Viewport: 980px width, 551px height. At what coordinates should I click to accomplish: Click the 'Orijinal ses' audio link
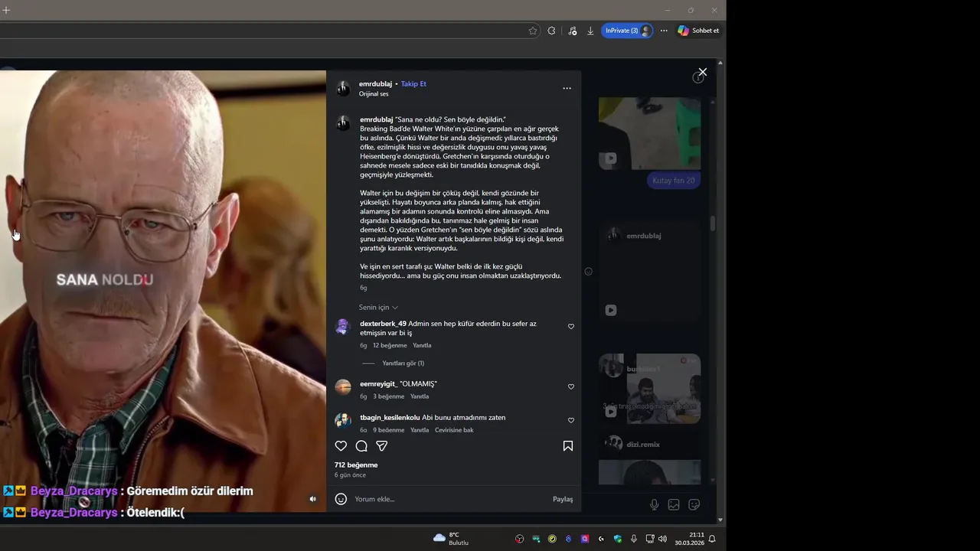click(x=374, y=94)
